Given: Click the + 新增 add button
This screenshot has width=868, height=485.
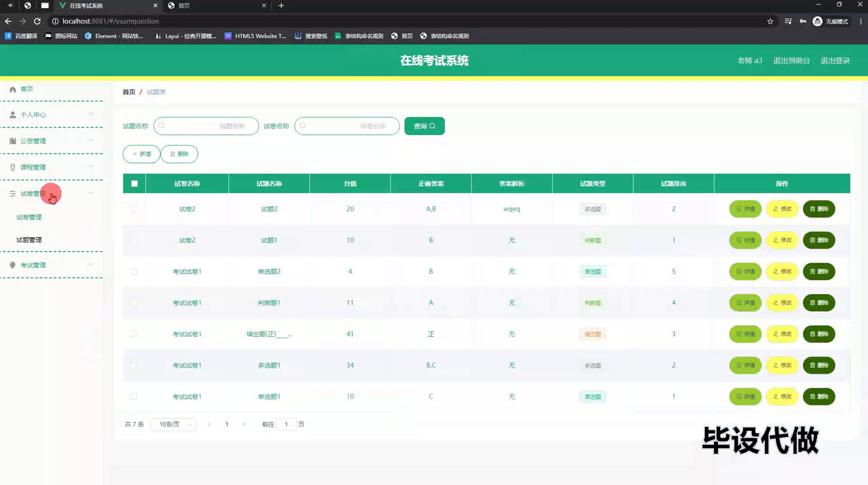Looking at the screenshot, I should pos(142,154).
